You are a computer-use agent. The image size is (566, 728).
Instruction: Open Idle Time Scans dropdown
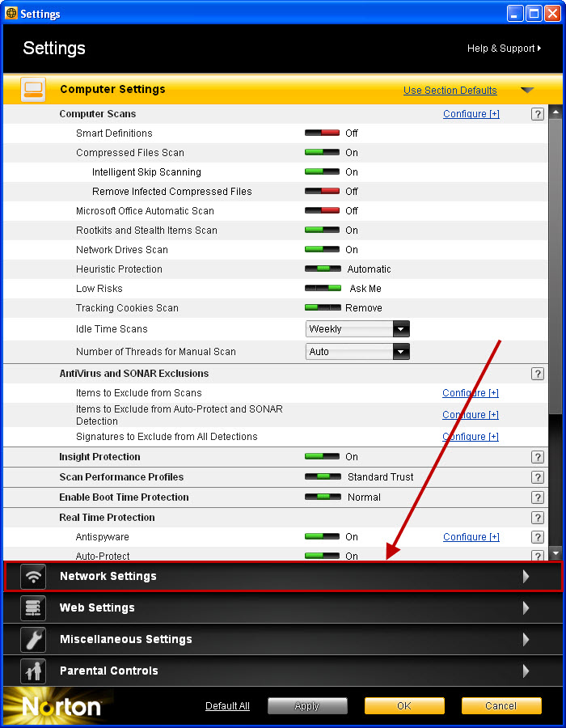pyautogui.click(x=357, y=328)
